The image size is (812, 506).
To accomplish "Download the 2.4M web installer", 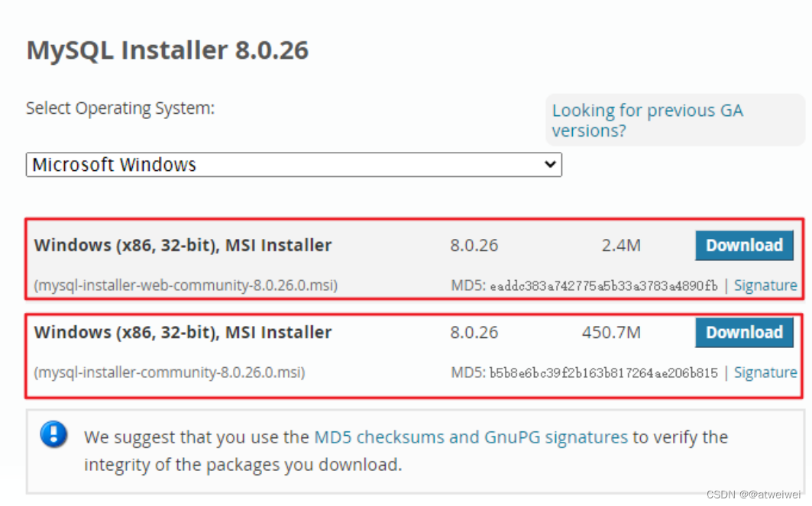I will coord(744,245).
